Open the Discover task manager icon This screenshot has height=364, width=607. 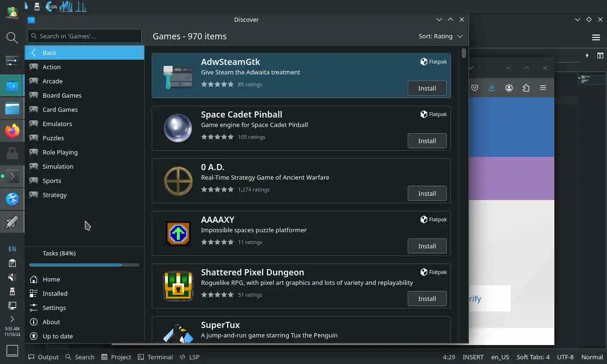point(12,86)
